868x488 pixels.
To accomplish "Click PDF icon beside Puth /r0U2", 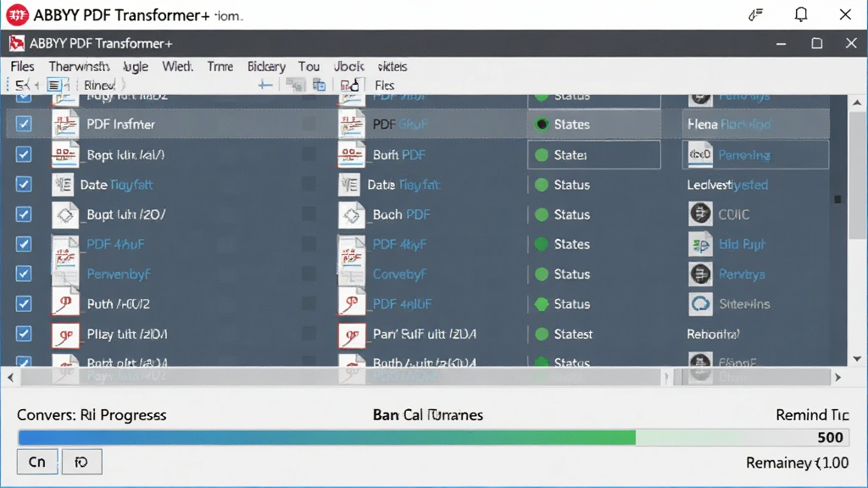I will point(65,302).
